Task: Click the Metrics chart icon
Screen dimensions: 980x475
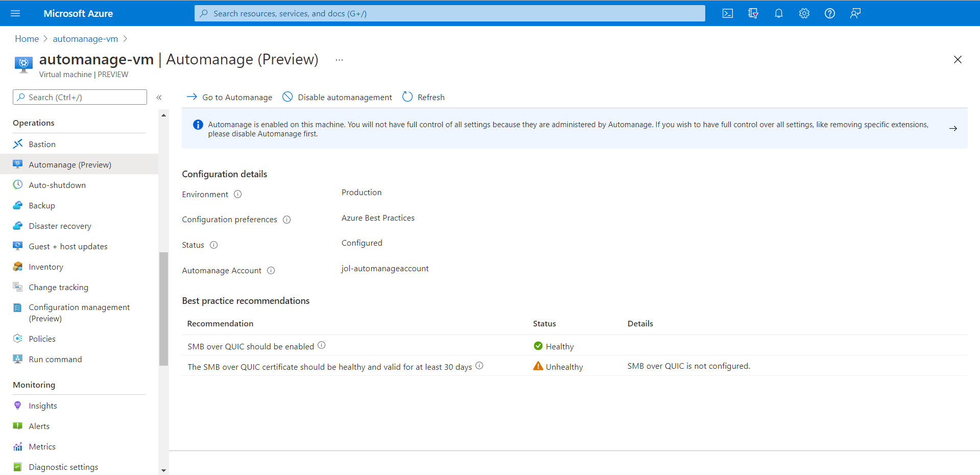Action: [x=18, y=446]
